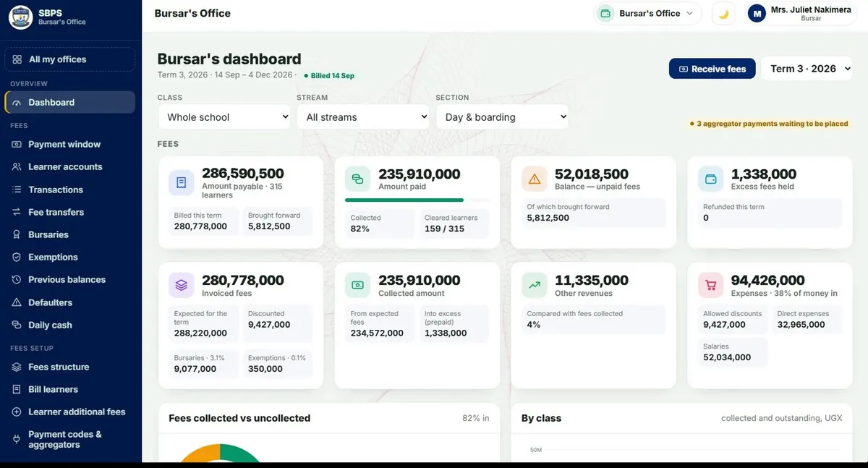Click the Bursaries award icon
868x468 pixels.
point(17,235)
